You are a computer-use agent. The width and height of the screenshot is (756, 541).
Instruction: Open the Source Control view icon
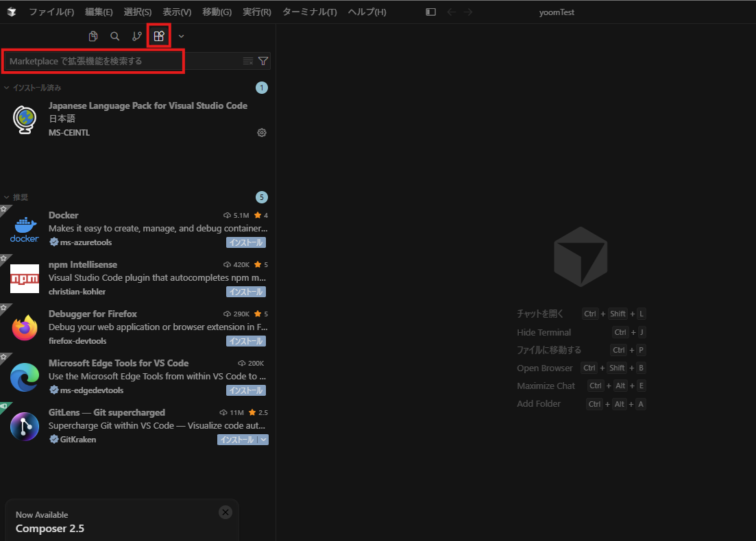pyautogui.click(x=137, y=36)
